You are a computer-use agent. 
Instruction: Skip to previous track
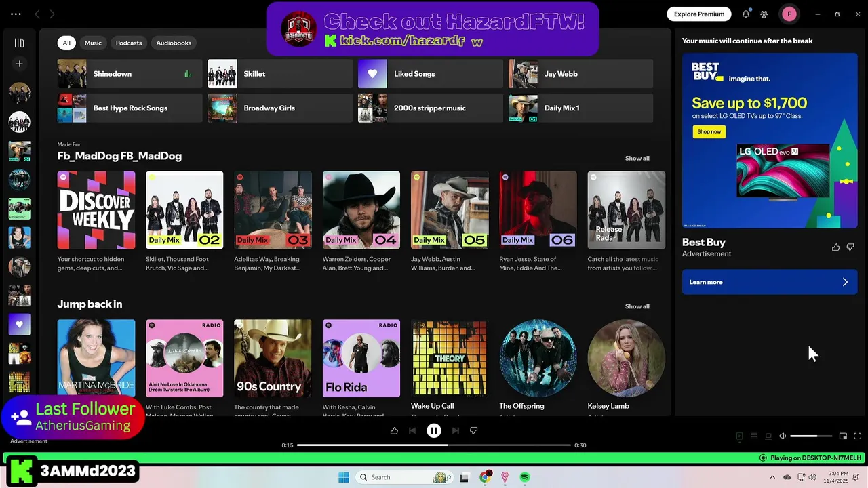coord(412,430)
